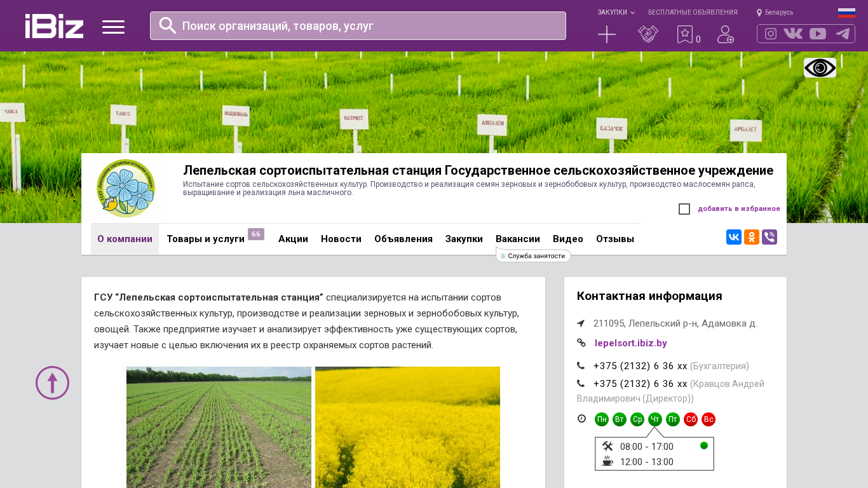
Task: Open the YouTube channel
Action: click(x=818, y=34)
